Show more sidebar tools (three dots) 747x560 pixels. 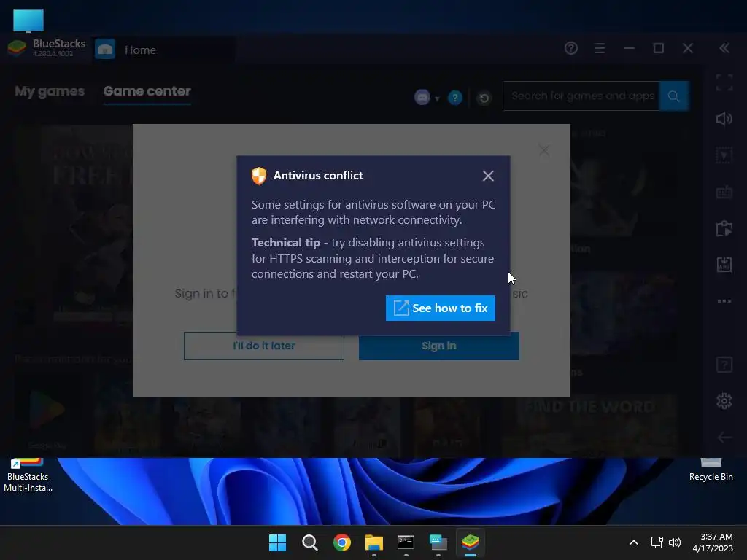(x=724, y=301)
